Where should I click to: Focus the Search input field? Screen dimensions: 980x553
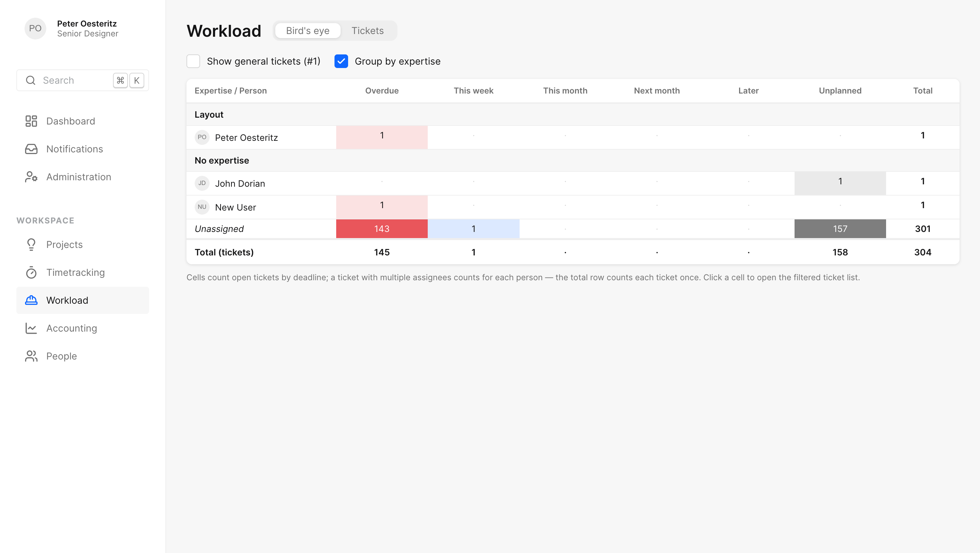(83, 80)
